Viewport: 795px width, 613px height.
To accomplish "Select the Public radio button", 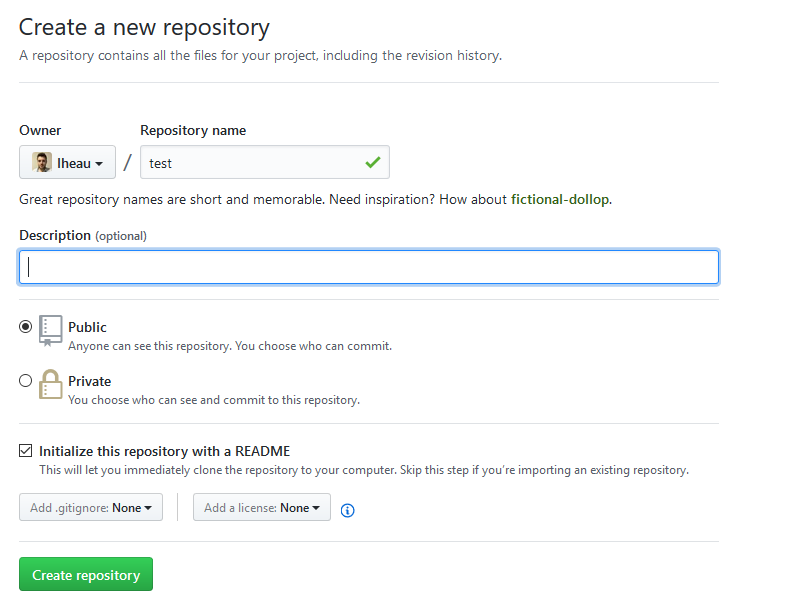I will point(26,327).
